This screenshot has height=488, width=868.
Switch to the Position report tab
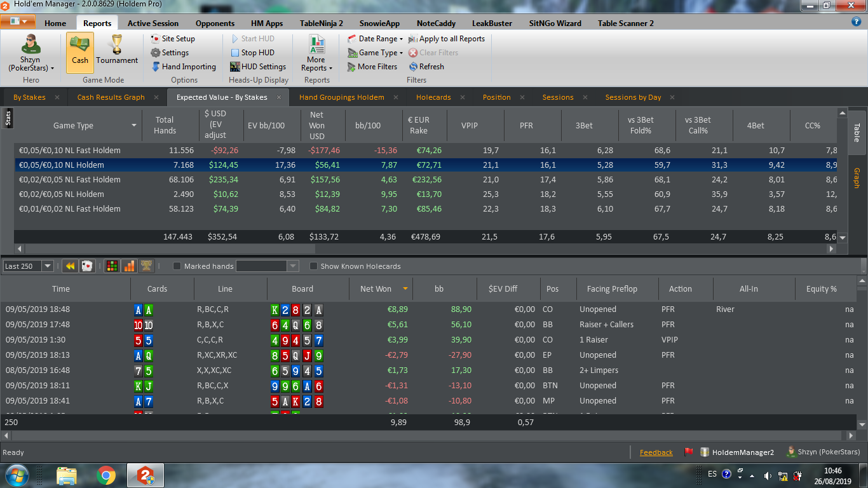[x=497, y=97]
